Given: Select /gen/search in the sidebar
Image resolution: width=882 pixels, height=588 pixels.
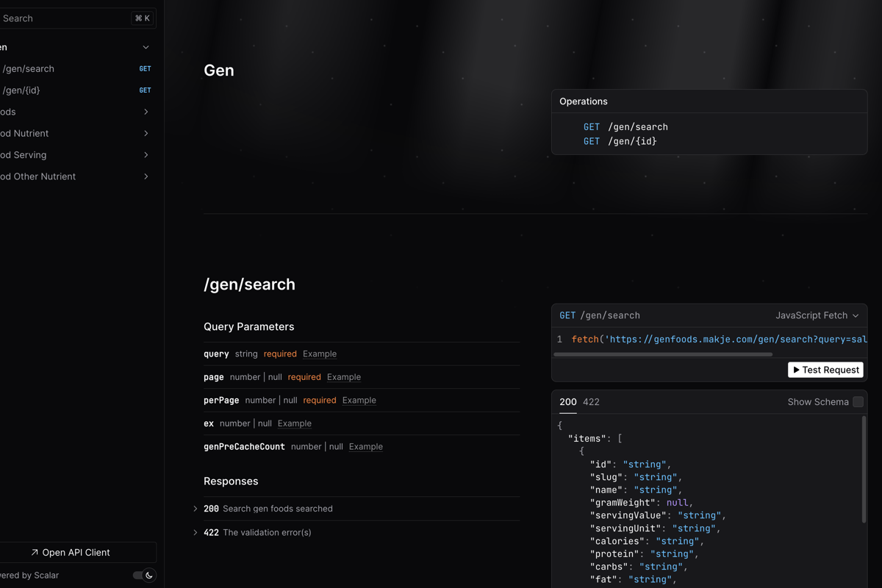Looking at the screenshot, I should click(x=29, y=69).
